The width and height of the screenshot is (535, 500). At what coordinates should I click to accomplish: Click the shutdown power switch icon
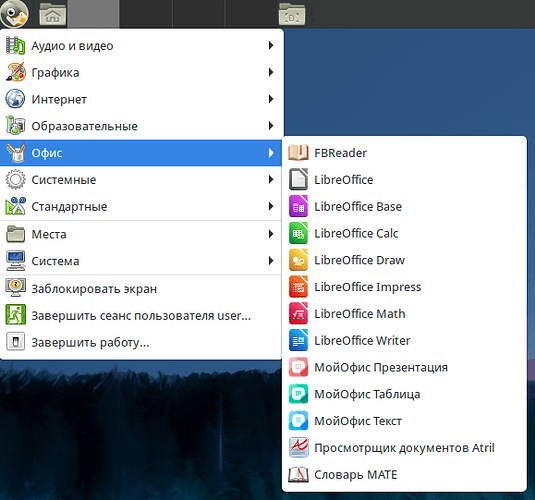tap(15, 341)
